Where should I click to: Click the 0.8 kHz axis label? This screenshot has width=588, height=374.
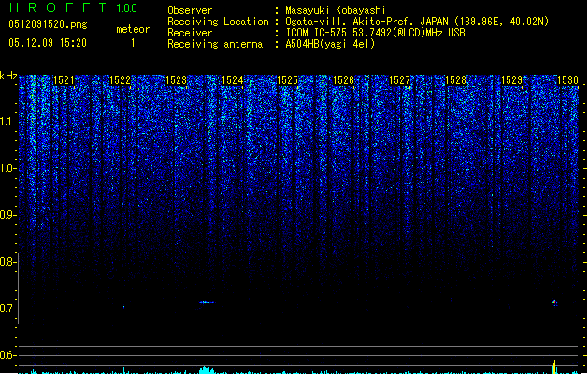click(x=7, y=262)
